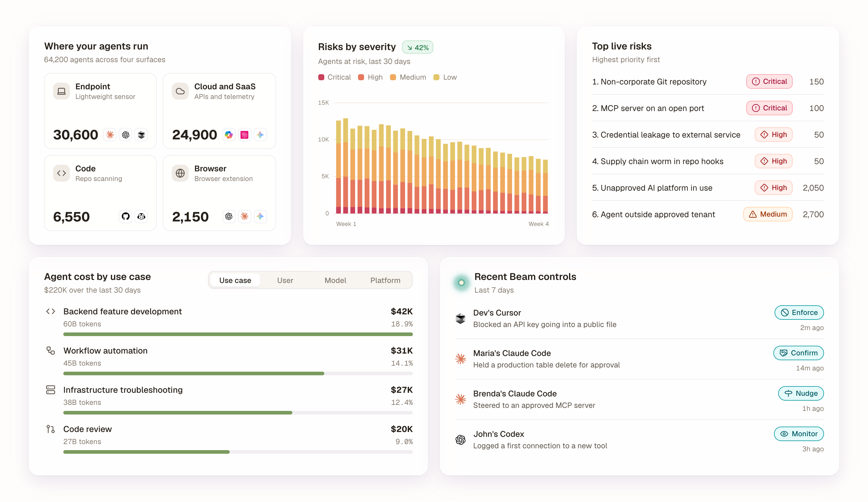Screen dimensions: 868x502
Task: Click the Claude icon in the Endpoint card
Action: coord(110,135)
